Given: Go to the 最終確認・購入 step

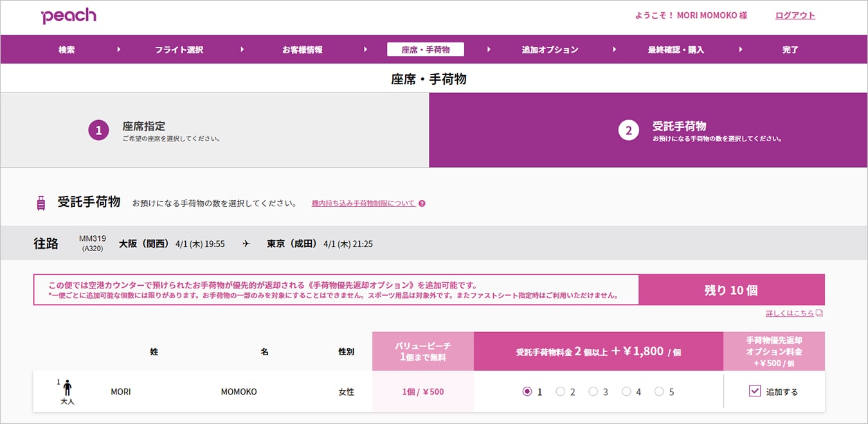Looking at the screenshot, I should (x=676, y=49).
